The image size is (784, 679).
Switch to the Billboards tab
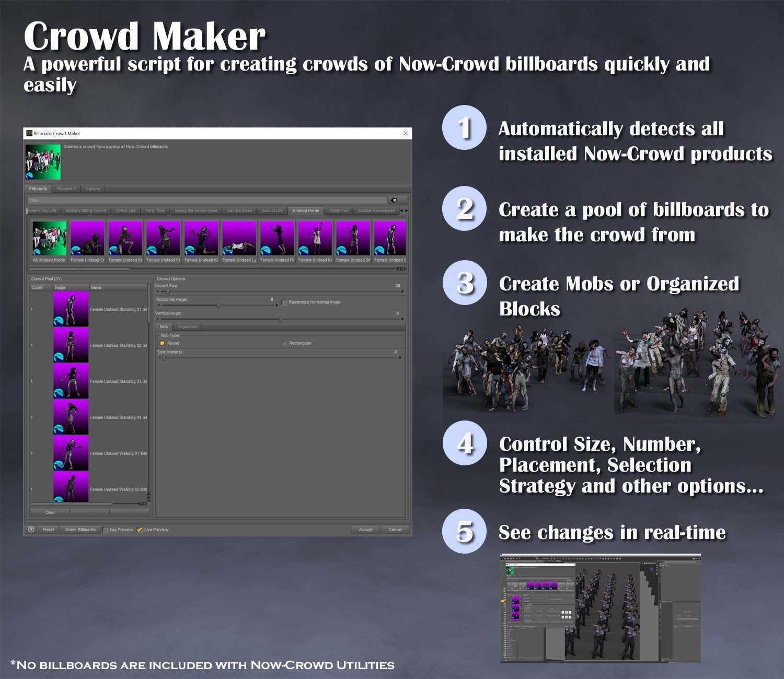point(38,189)
